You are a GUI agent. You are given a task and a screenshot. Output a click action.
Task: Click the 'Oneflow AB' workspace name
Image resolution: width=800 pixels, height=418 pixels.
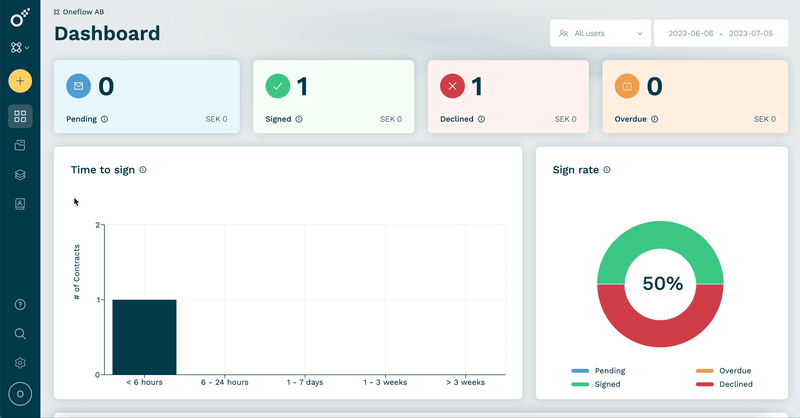(x=83, y=12)
